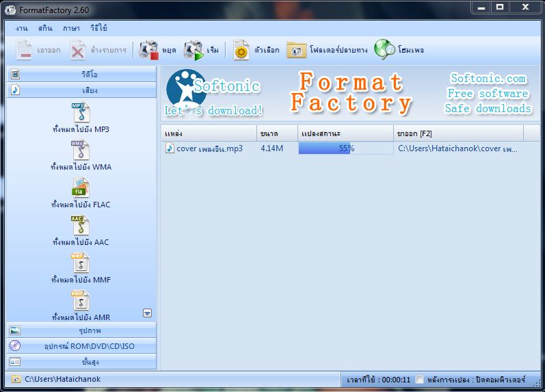Screen dimensions: 545x392
Task: Click the Source (แหล่ง) column header
Action: (209, 133)
